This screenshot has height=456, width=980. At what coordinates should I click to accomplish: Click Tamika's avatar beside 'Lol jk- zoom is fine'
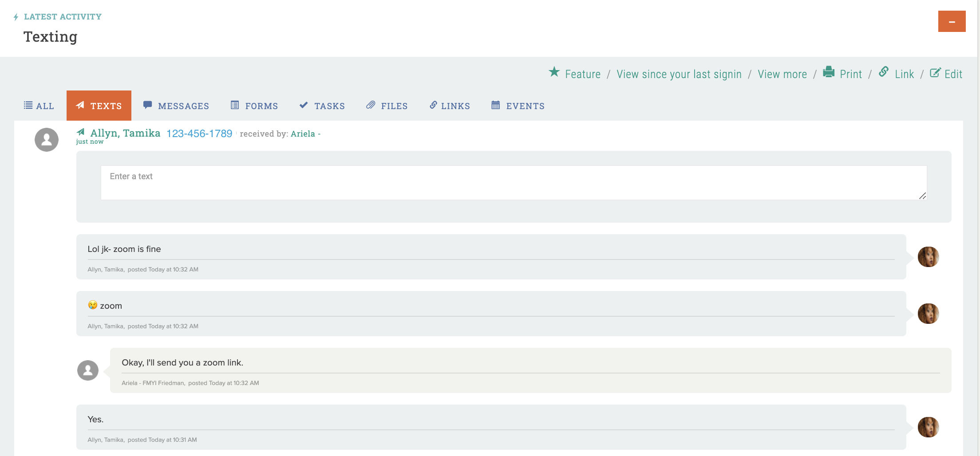(x=928, y=257)
